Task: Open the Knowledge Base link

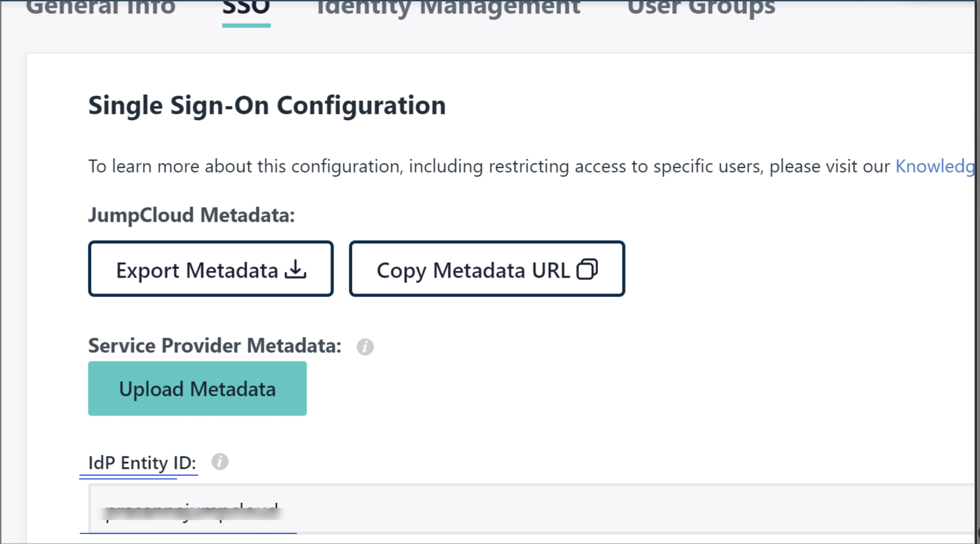Action: tap(935, 166)
